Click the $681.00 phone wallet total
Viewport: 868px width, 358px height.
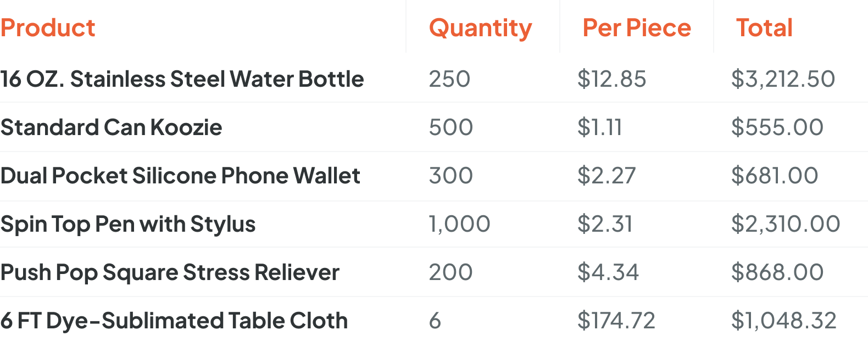click(x=775, y=176)
